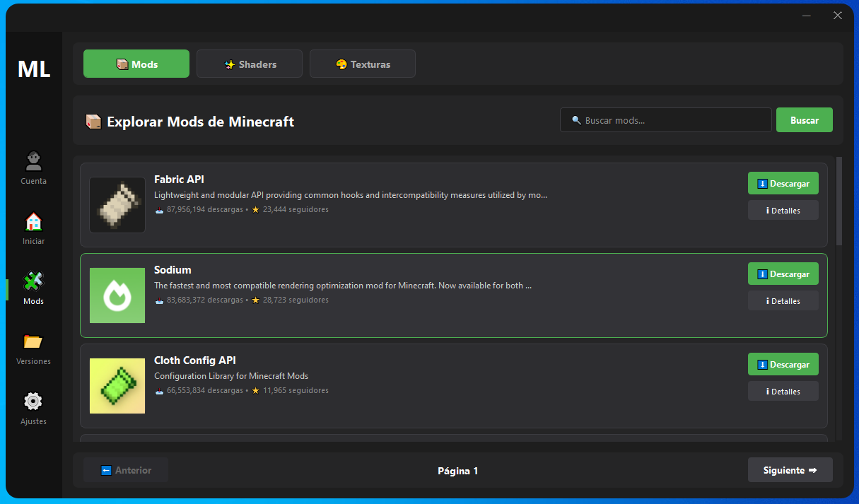Click the Fabric API scroll thumbnail
859x504 pixels.
click(x=117, y=205)
